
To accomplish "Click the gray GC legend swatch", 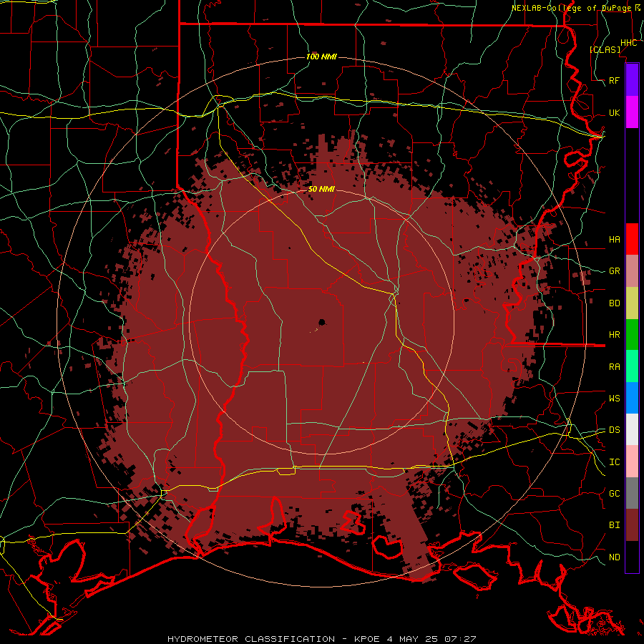I will point(632,493).
